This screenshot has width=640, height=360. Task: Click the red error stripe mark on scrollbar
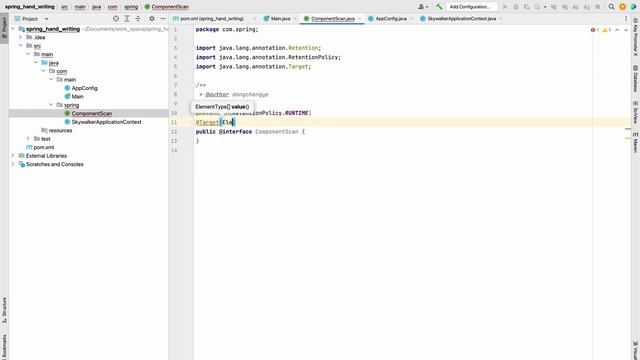point(628,129)
